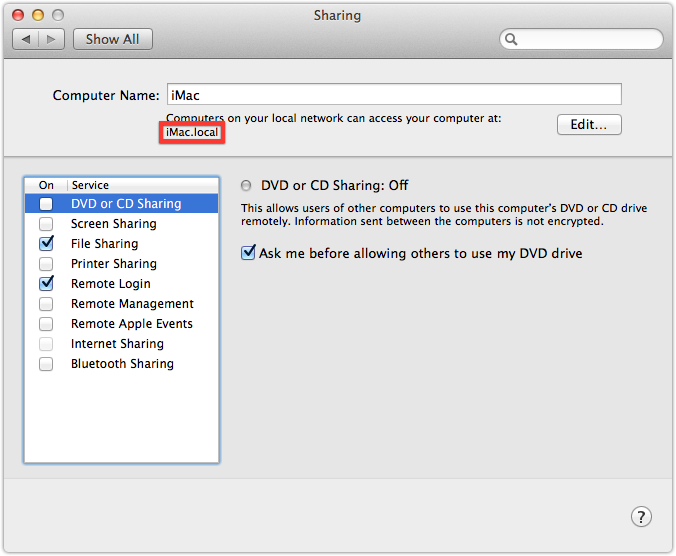Click the Service column header
Viewport: 676px width, 556px height.
pos(143,185)
